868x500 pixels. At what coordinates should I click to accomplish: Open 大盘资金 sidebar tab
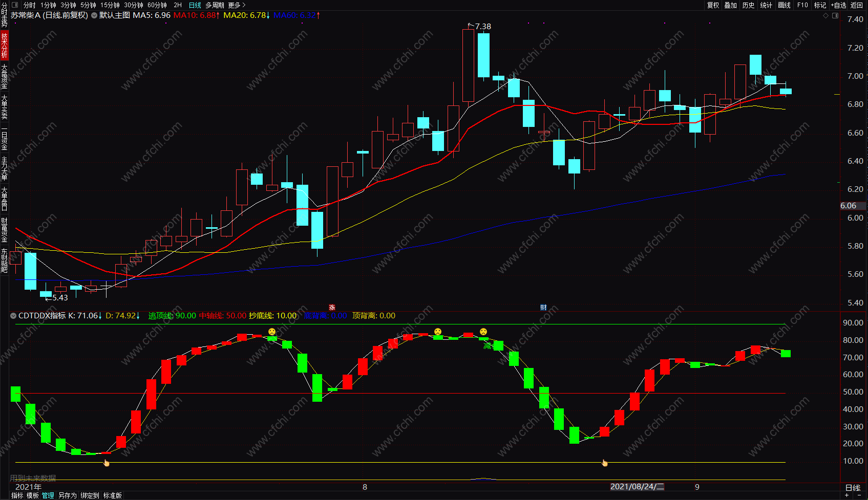pos(4,77)
